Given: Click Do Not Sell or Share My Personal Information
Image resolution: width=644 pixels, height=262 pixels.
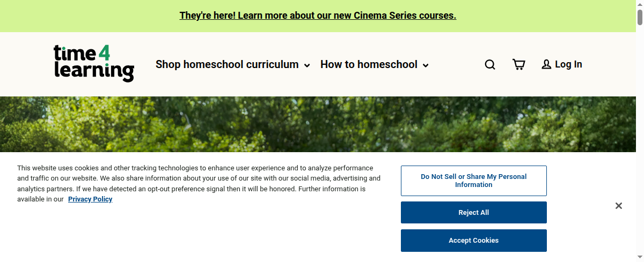Looking at the screenshot, I should coord(473,181).
